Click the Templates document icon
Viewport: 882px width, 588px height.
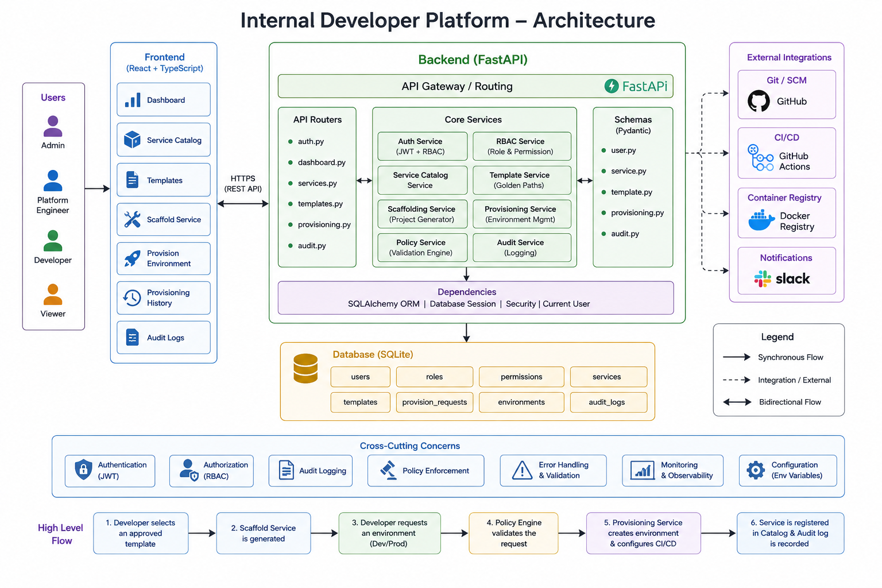coord(132,180)
